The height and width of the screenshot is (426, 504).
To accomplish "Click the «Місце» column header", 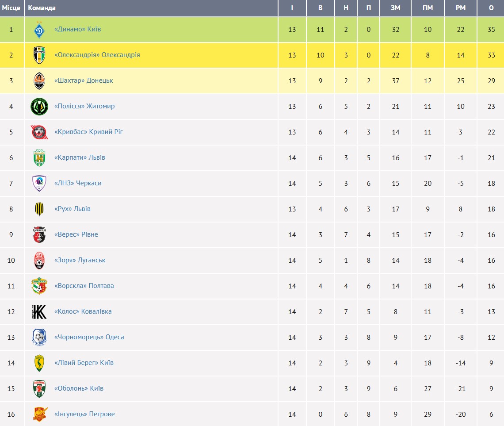I will point(11,8).
